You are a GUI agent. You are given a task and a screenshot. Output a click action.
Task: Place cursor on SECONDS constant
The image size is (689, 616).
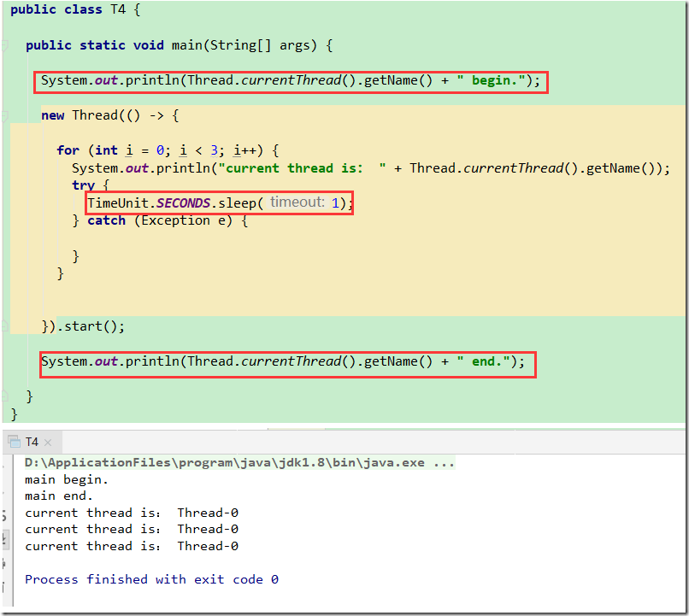click(x=183, y=203)
